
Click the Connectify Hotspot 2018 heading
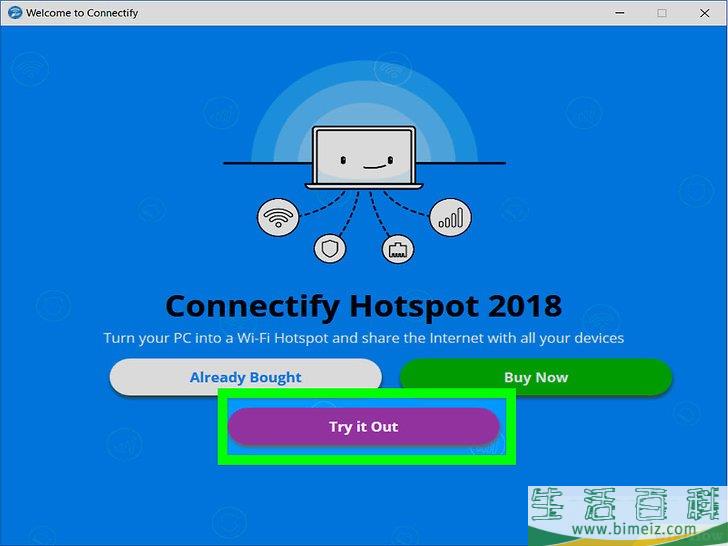[364, 306]
